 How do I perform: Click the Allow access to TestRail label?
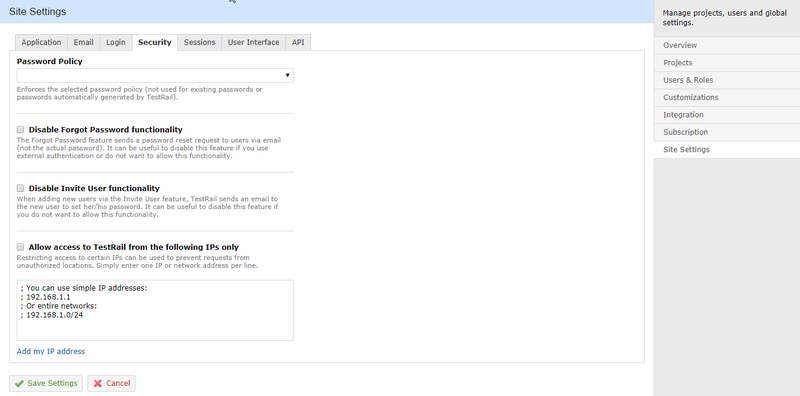(x=134, y=247)
